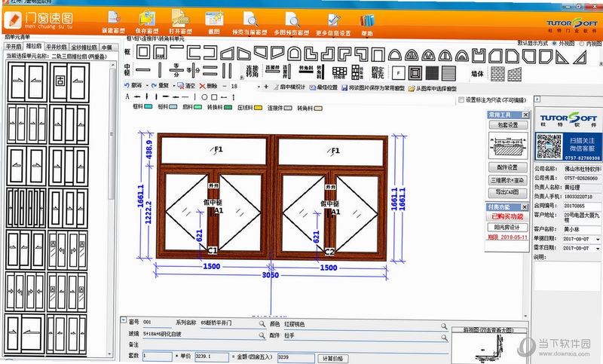The width and height of the screenshot is (603, 364).
Task: Click 三维展示+渲染 button
Action: tap(507, 180)
